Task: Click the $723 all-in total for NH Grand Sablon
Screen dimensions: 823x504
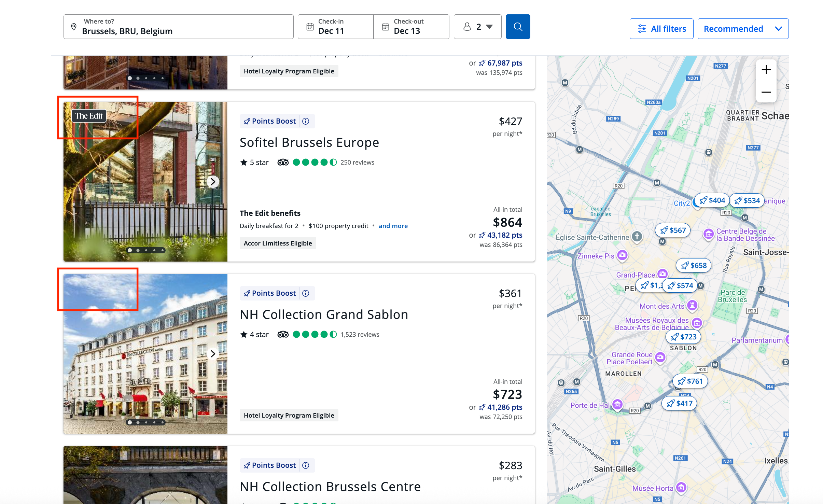Action: click(x=507, y=395)
